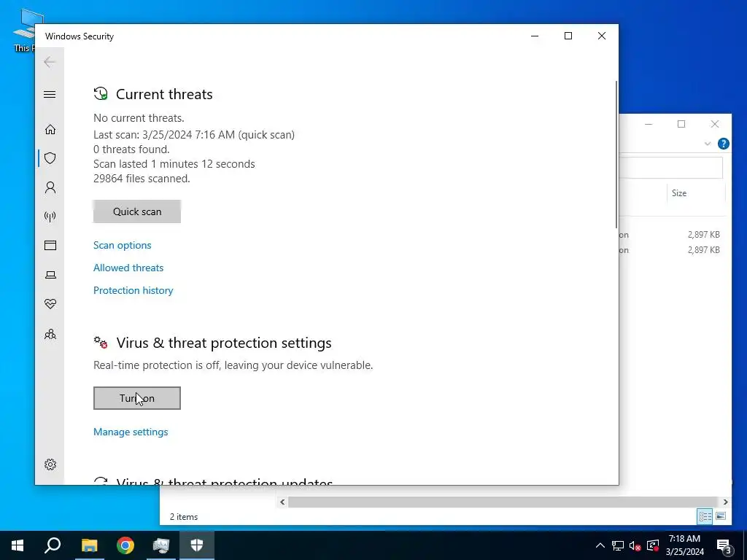Viewport: 747px width, 560px height.
Task: Open the network tray icon
Action: point(618,545)
